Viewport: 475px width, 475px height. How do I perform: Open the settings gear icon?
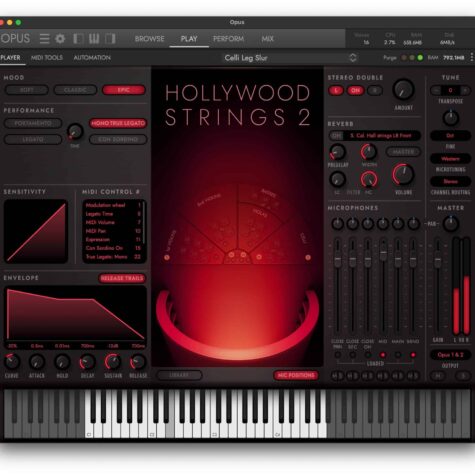click(60, 39)
